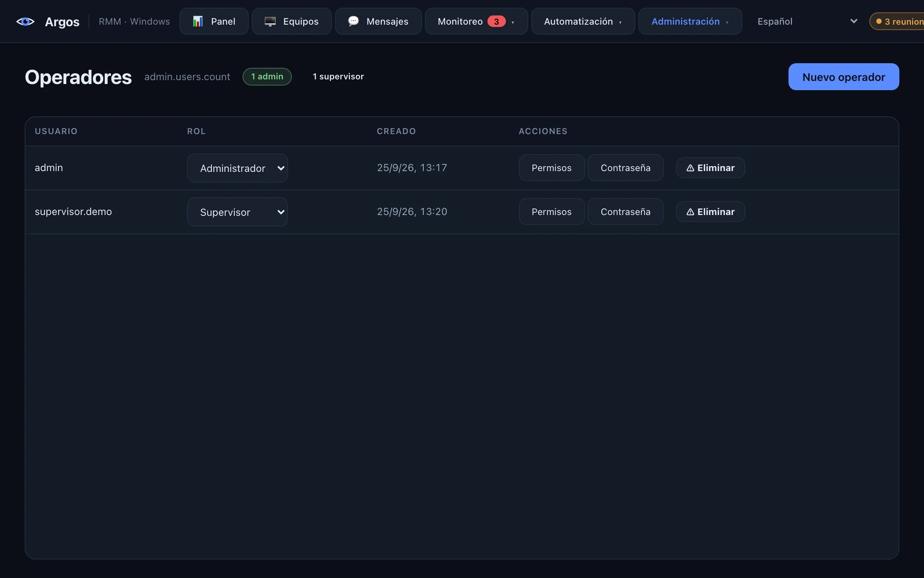The width and height of the screenshot is (924, 578).
Task: Click the Nuevo operador button
Action: pyautogui.click(x=844, y=77)
